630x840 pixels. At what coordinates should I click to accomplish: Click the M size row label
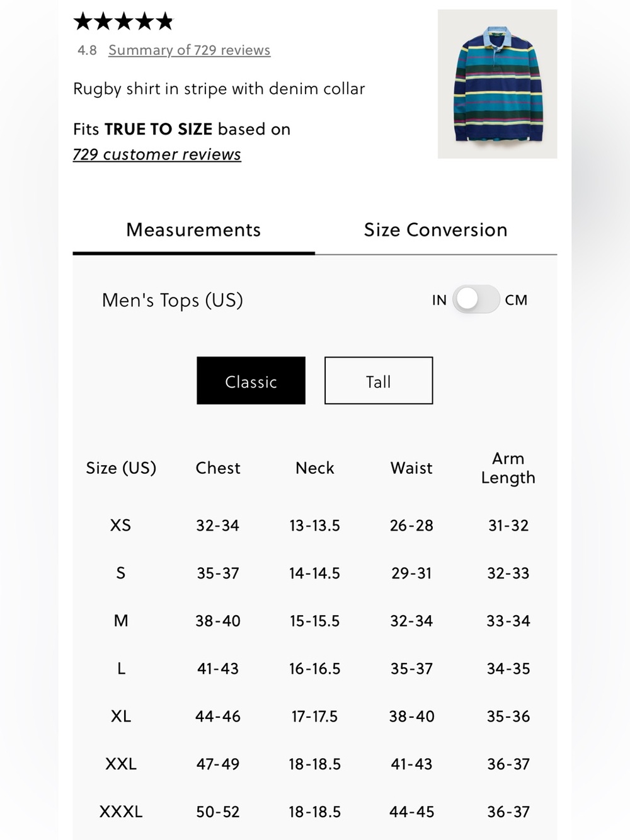tap(121, 621)
